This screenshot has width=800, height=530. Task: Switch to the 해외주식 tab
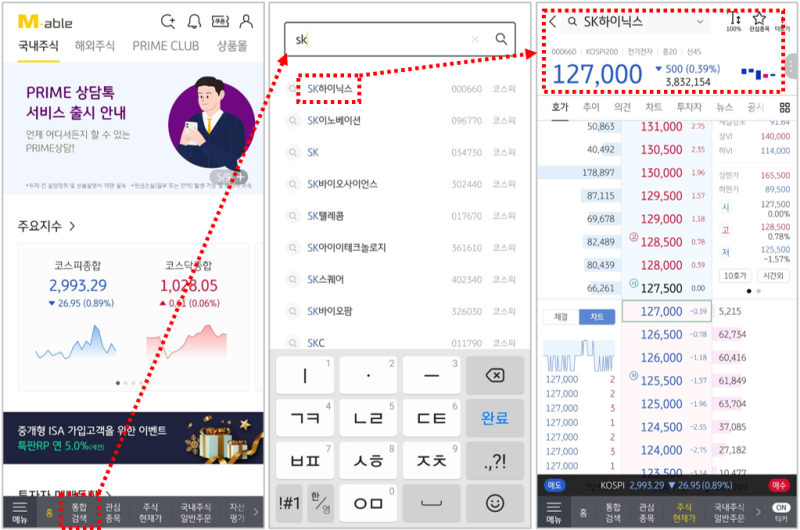(x=95, y=46)
